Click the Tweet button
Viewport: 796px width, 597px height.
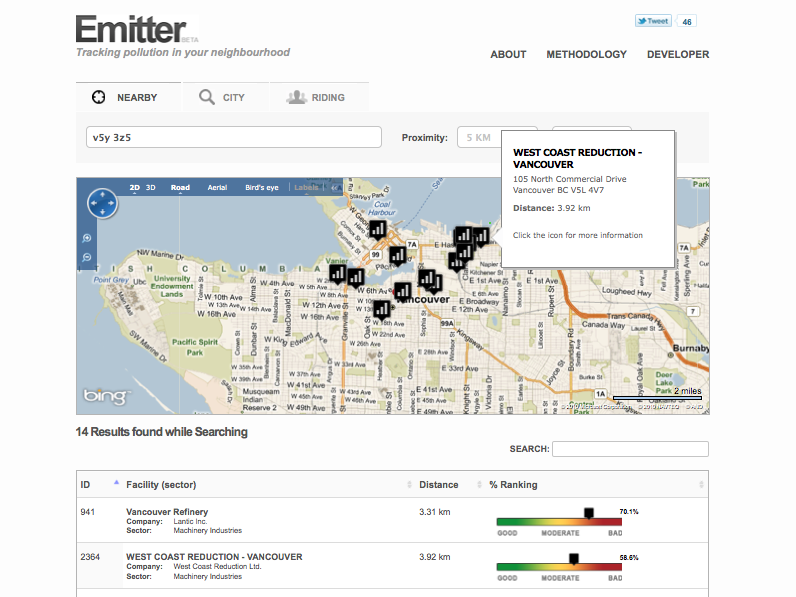click(x=653, y=21)
